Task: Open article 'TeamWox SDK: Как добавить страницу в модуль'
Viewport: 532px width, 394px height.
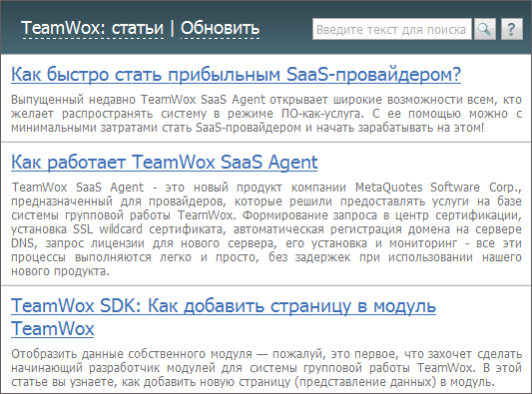Action: tap(224, 317)
